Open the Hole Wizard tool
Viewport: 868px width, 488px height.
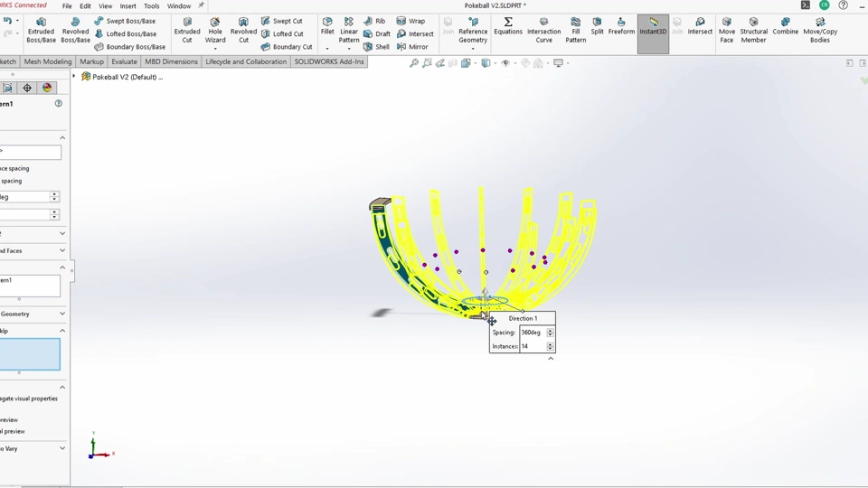pos(215,31)
